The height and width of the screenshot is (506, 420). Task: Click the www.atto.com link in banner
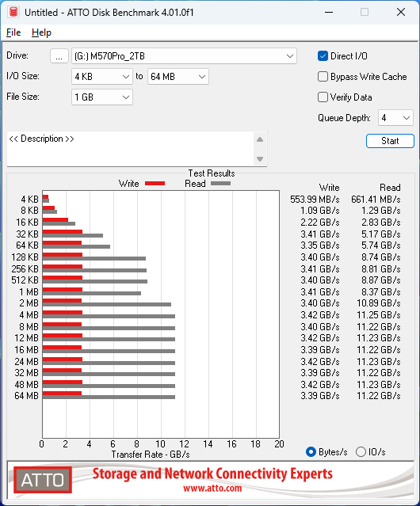click(x=212, y=488)
